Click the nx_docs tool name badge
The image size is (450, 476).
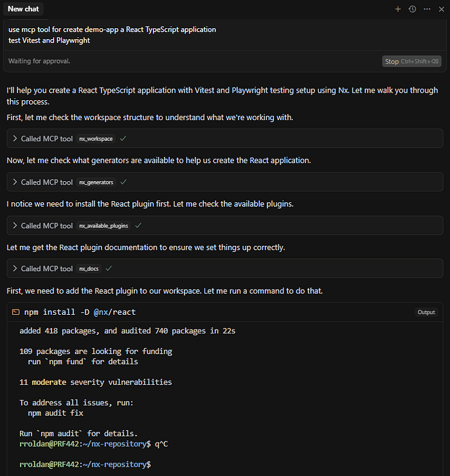tap(89, 269)
